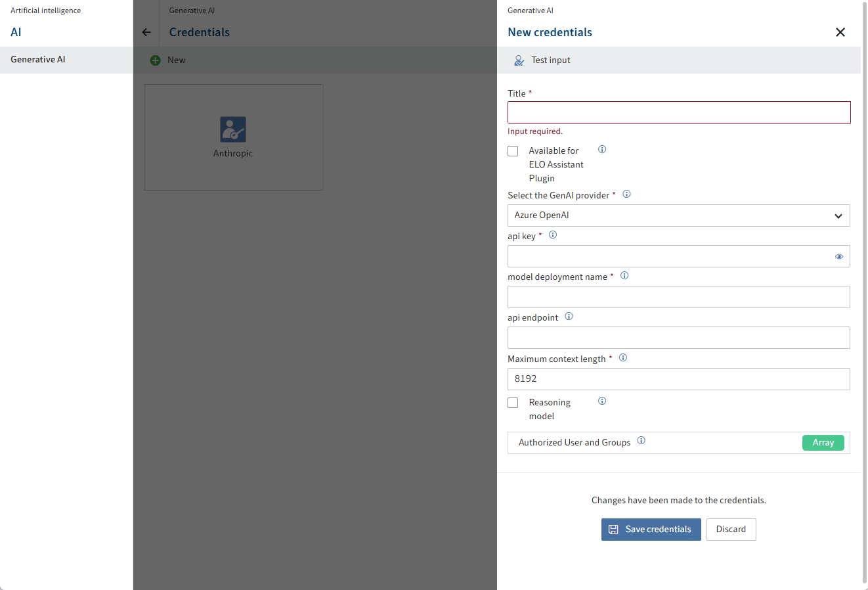Show info for model deployment name

pos(624,275)
